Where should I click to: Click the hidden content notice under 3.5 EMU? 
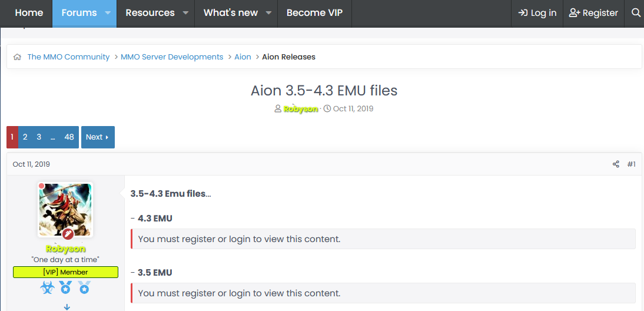point(383,293)
